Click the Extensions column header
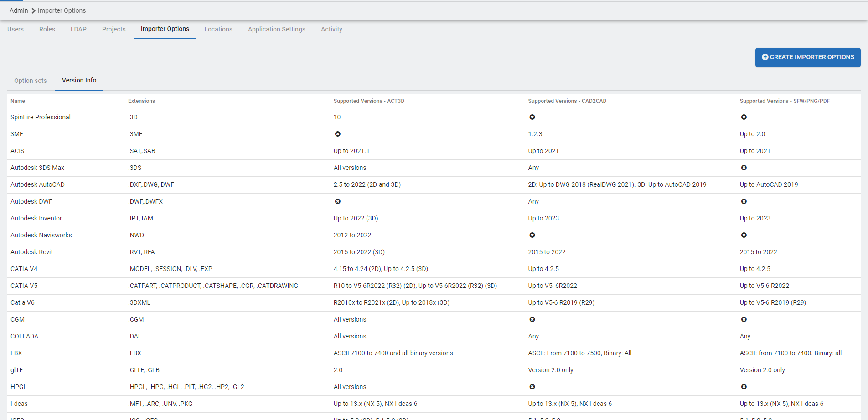The height and width of the screenshot is (420, 868). coord(141,101)
